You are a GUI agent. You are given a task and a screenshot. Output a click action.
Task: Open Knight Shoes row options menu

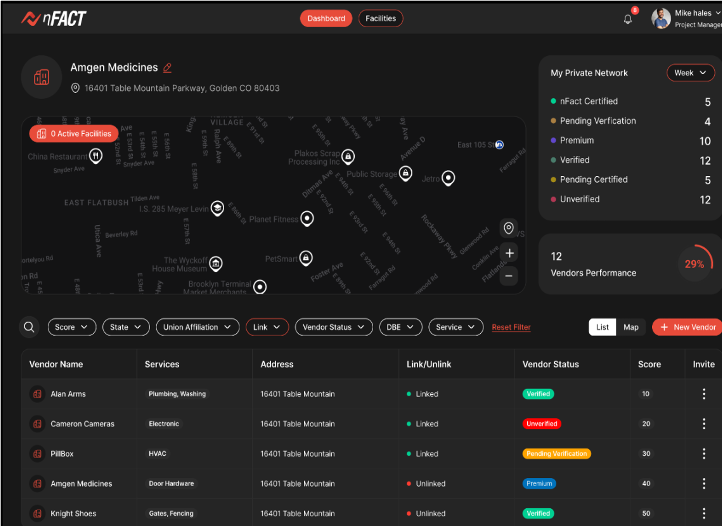coord(704,514)
